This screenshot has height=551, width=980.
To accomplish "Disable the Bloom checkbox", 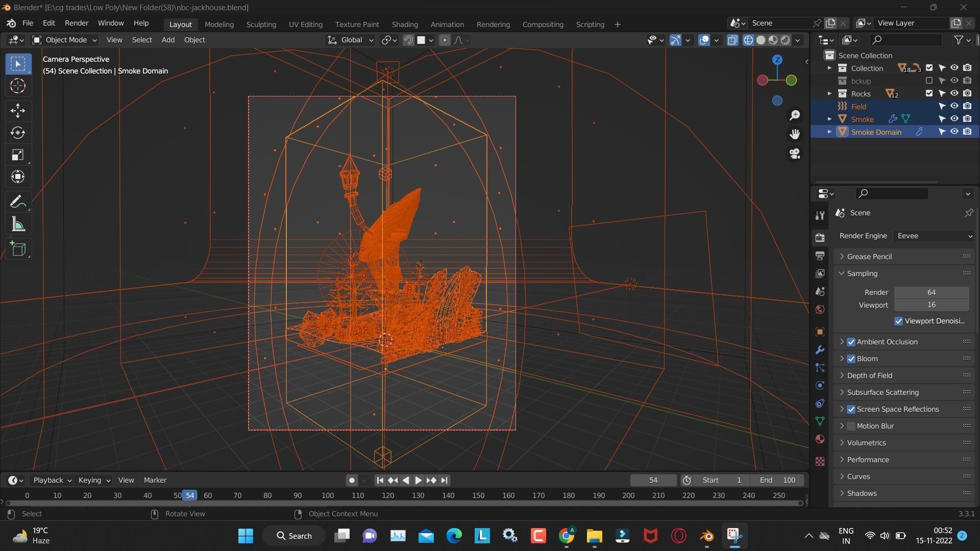I will (x=851, y=359).
